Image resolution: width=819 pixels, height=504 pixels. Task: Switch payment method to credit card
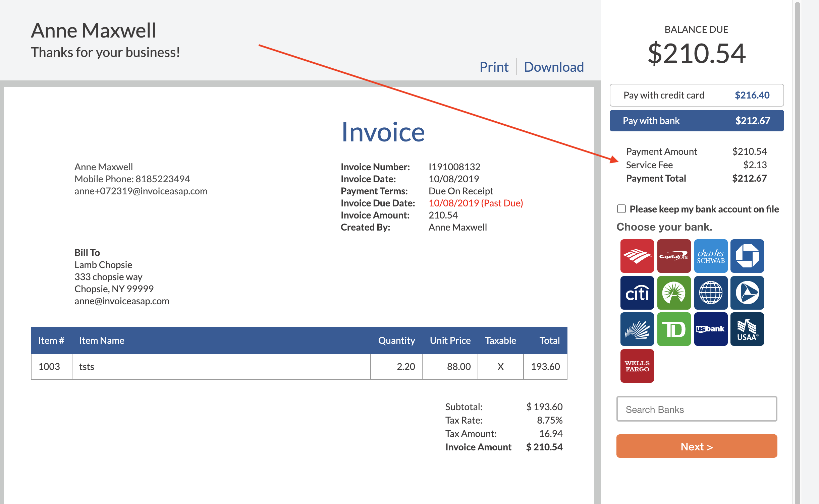click(x=697, y=95)
